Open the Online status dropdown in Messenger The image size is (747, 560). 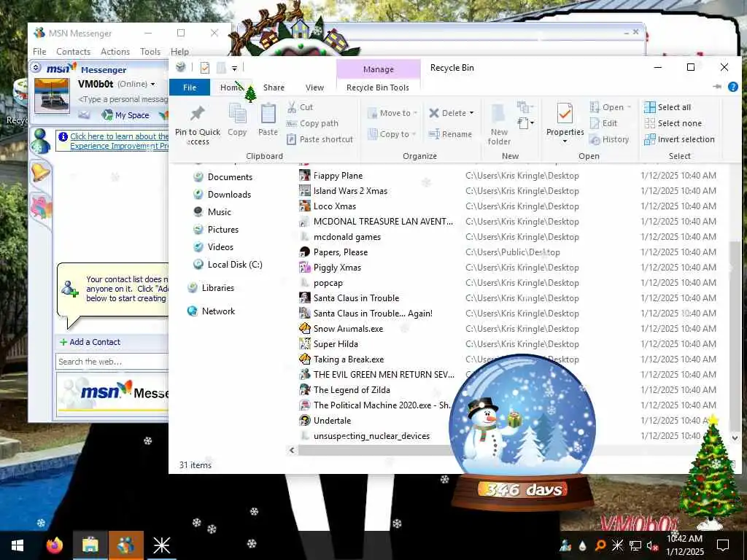[x=152, y=85]
